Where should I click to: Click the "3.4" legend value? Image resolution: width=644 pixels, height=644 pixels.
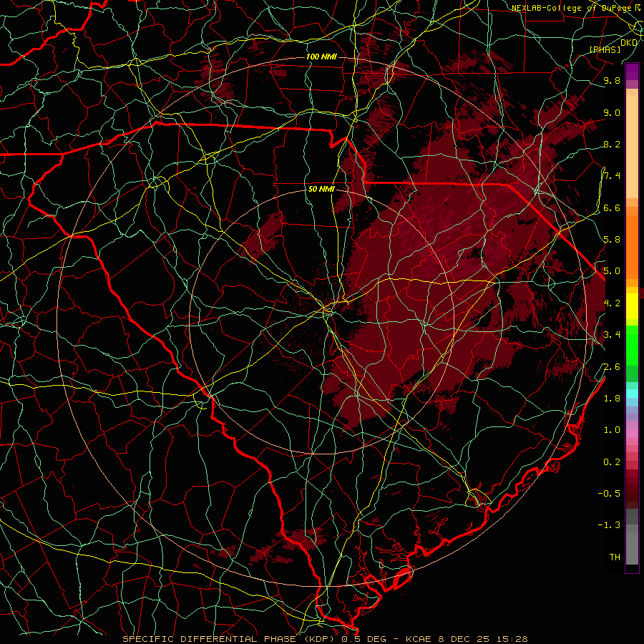(612, 334)
